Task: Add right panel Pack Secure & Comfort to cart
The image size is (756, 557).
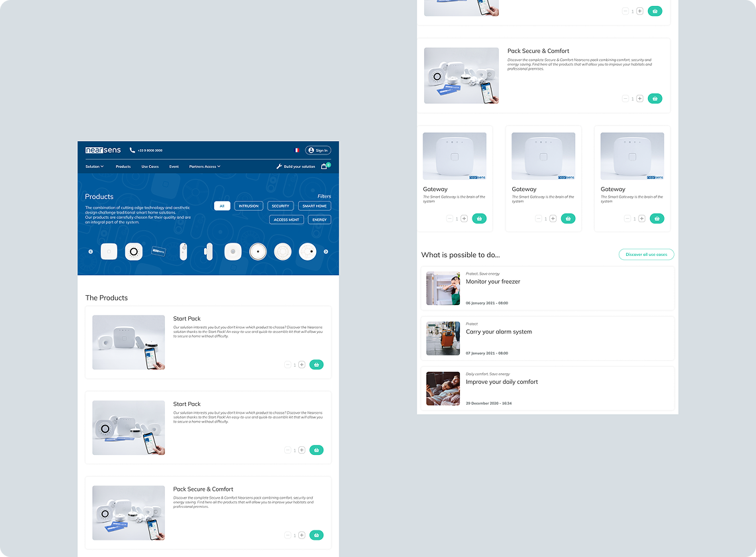Action: point(655,98)
